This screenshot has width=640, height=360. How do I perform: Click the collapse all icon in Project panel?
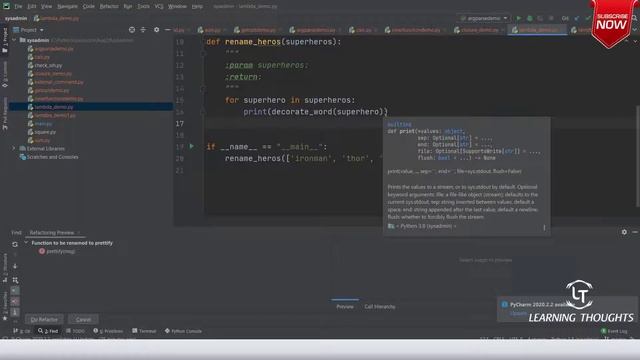[x=143, y=30]
